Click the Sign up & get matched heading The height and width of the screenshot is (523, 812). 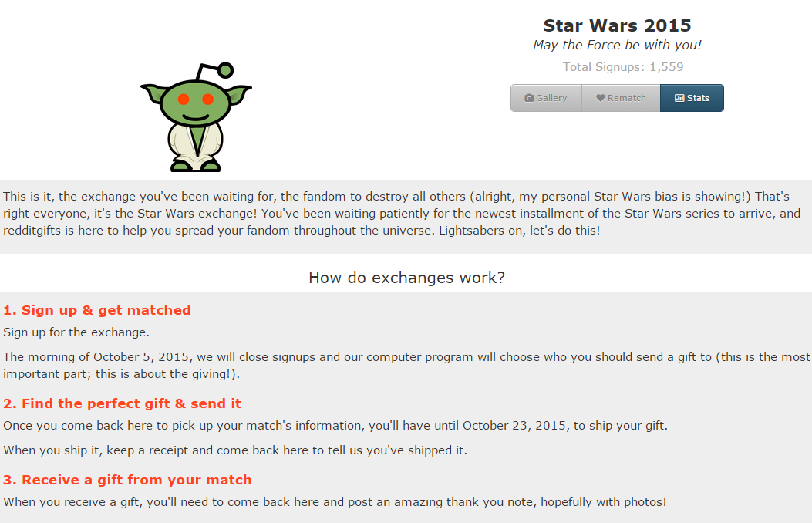click(97, 309)
